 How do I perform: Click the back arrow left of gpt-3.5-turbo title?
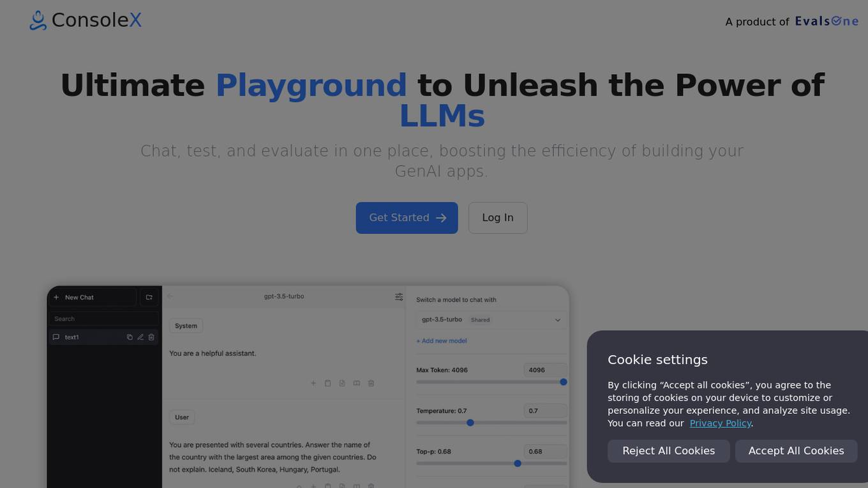(170, 296)
